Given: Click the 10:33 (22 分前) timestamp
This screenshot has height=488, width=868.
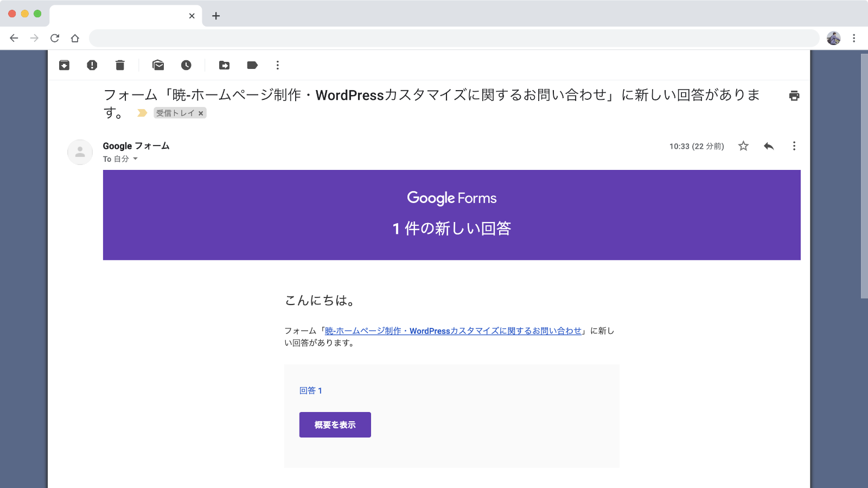Looking at the screenshot, I should pos(697,146).
